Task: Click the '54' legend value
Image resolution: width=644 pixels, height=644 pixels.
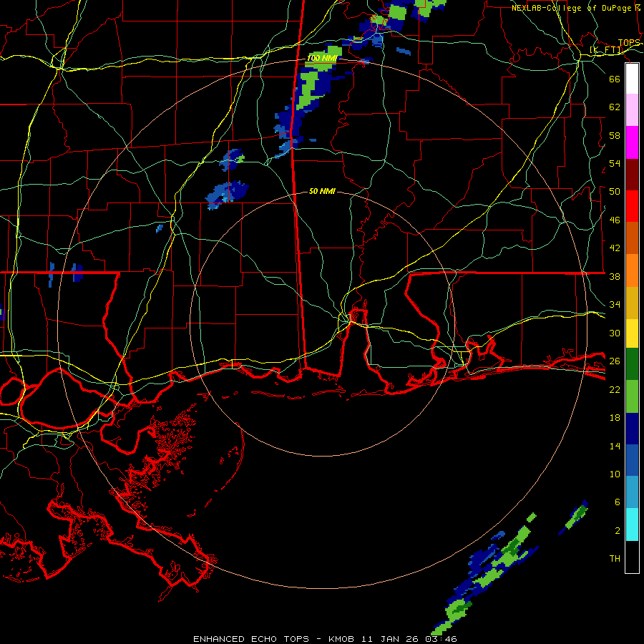Action: (x=615, y=163)
